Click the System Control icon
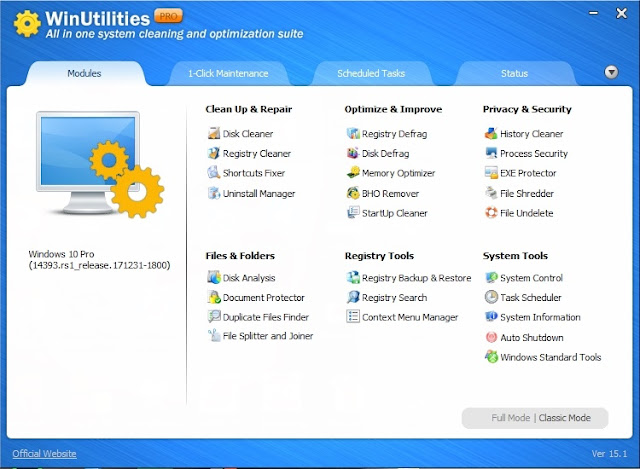 click(491, 277)
